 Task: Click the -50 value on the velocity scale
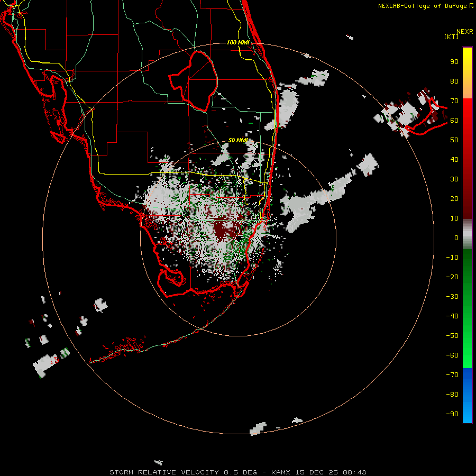(452, 336)
